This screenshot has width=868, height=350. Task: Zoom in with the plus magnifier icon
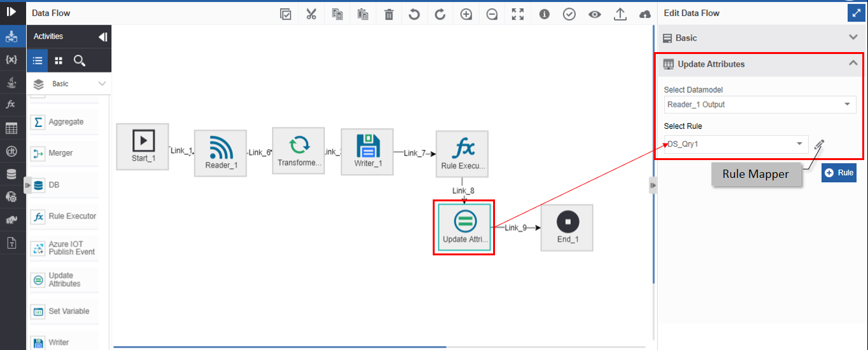[466, 14]
